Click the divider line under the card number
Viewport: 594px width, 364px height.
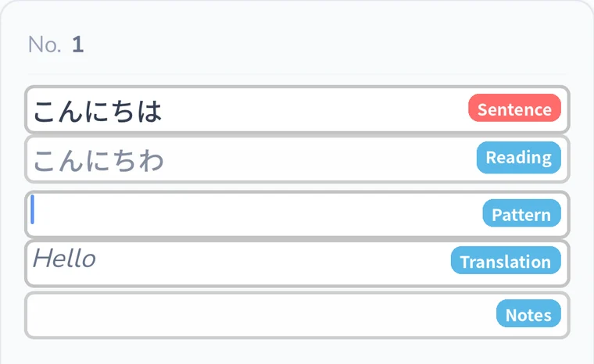coord(297,73)
